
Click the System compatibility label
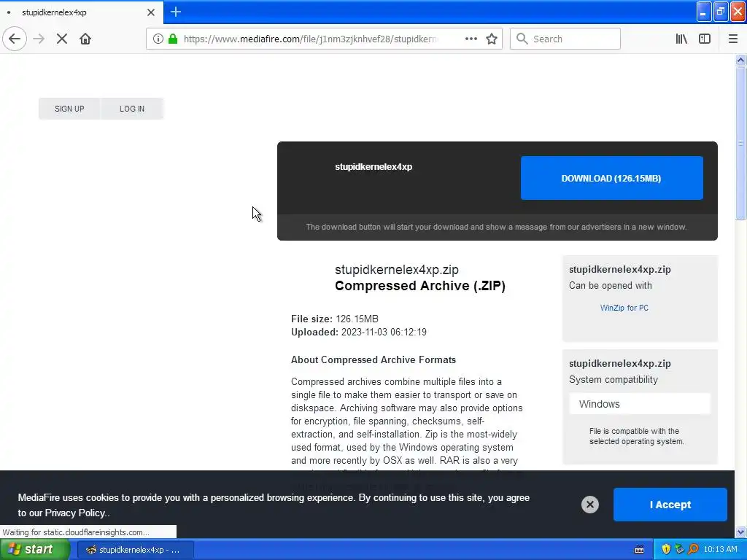613,379
